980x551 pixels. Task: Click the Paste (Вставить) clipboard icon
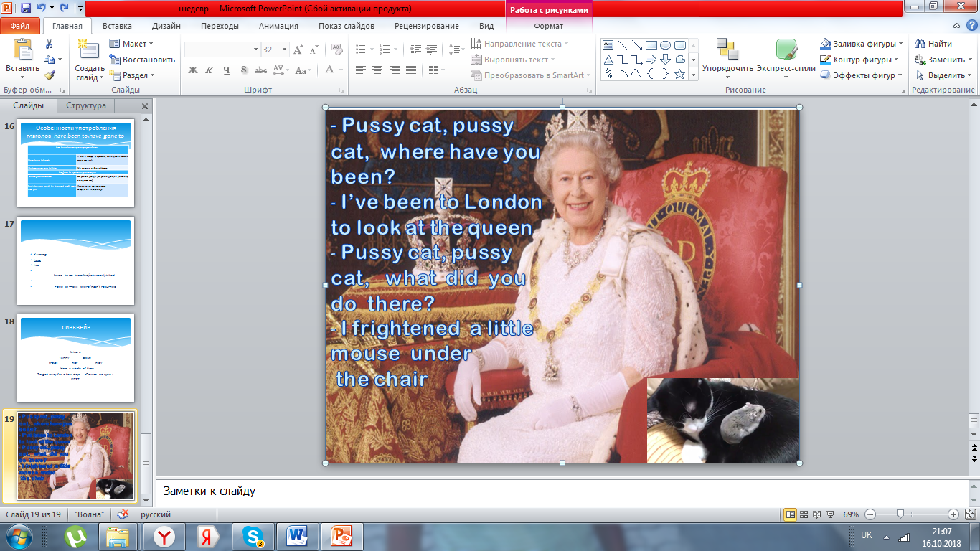point(22,50)
